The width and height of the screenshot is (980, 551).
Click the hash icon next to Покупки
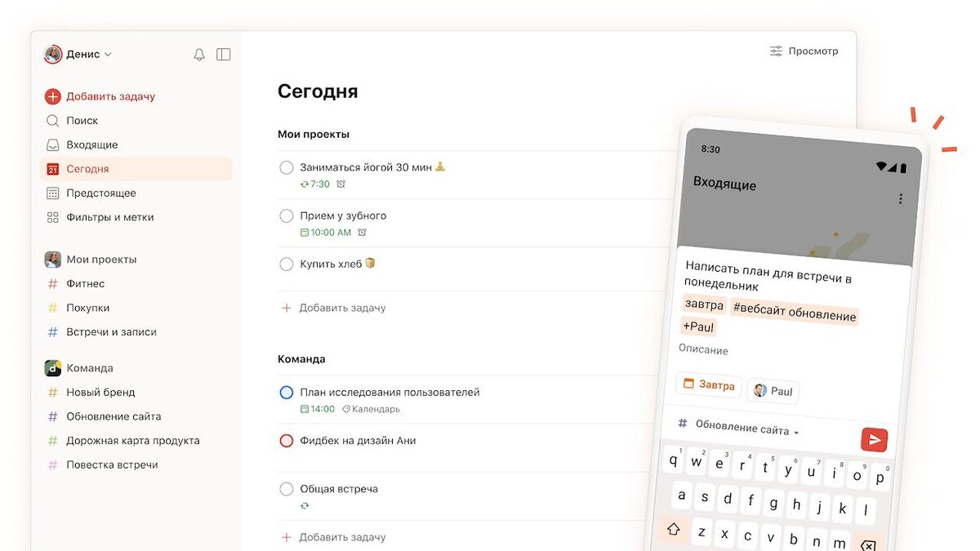(52, 308)
